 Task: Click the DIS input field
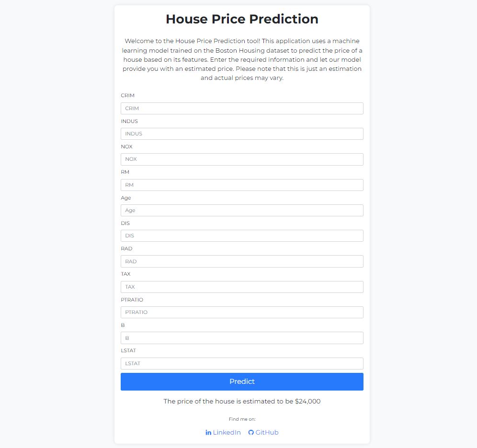242,235
